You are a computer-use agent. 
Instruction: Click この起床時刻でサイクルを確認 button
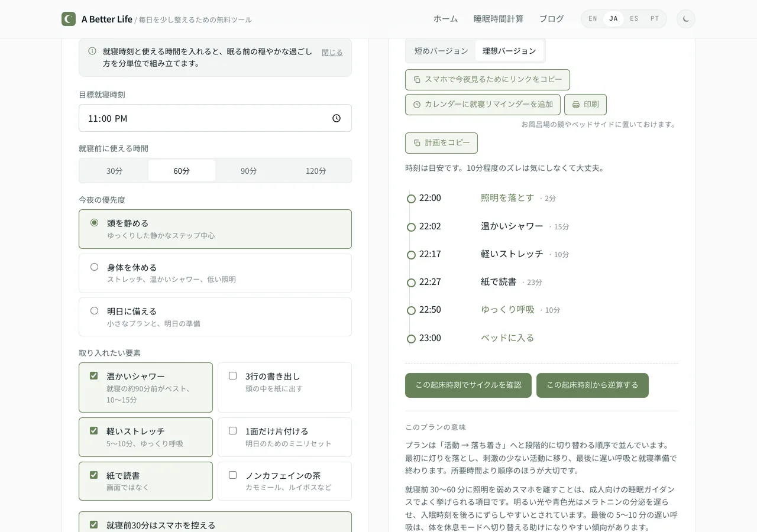point(468,385)
